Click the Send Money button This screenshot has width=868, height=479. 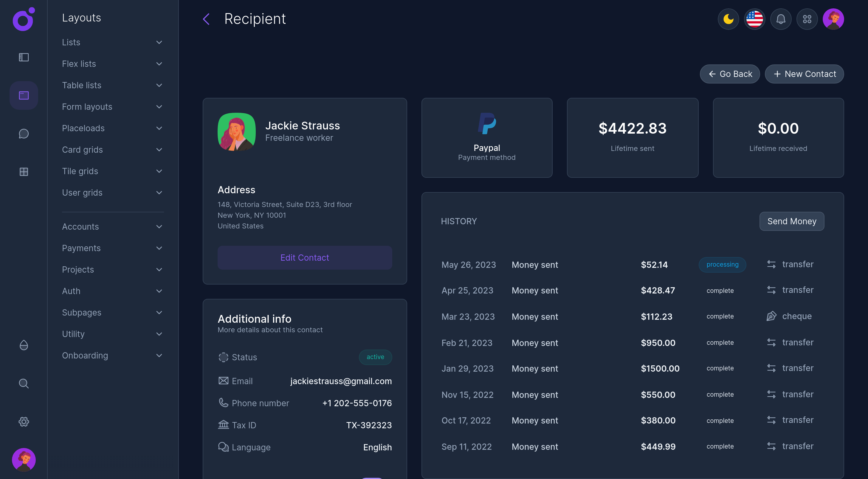pyautogui.click(x=791, y=221)
